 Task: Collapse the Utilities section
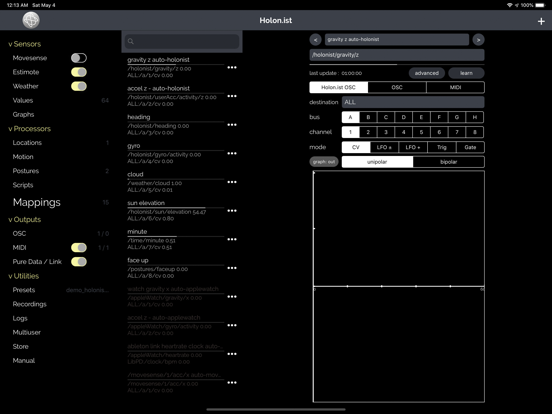click(x=24, y=276)
